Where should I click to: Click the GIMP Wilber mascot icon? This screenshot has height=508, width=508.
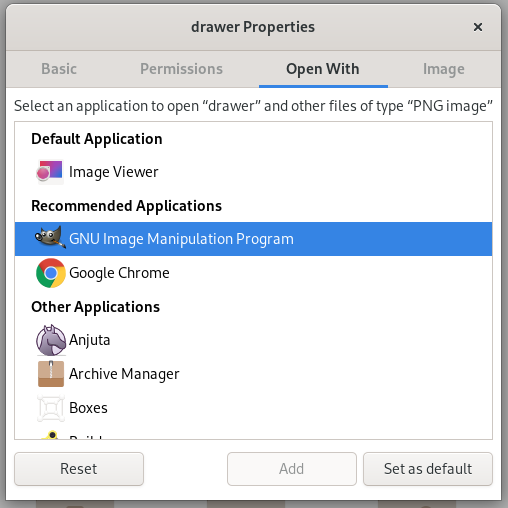point(50,239)
